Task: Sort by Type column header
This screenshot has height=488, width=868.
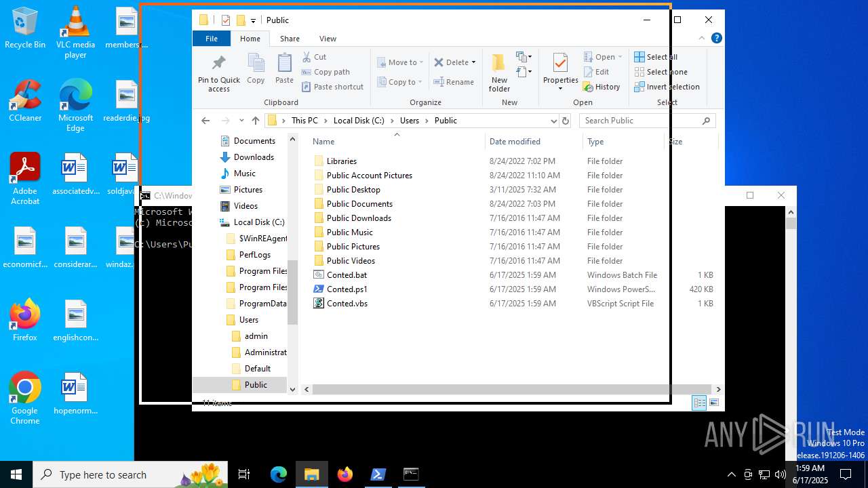Action: click(x=623, y=142)
